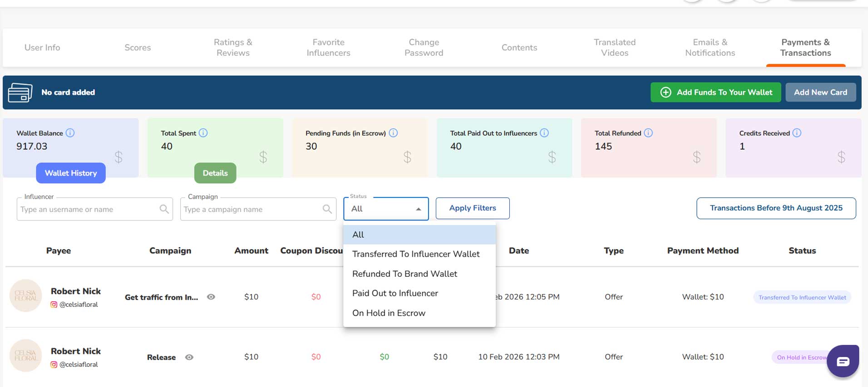
Task: Click the Release campaign name
Action: [x=161, y=358]
